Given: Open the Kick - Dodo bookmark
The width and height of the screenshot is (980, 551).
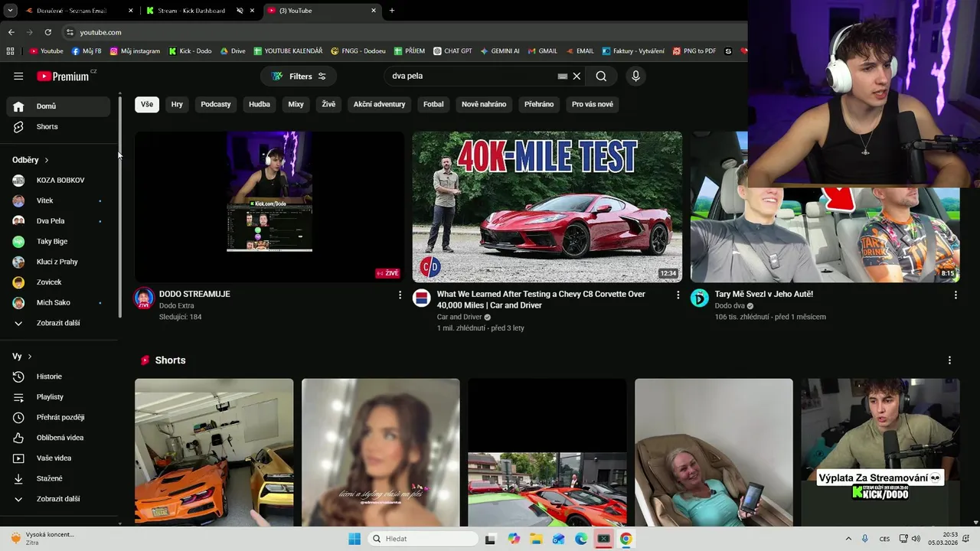Looking at the screenshot, I should [189, 51].
